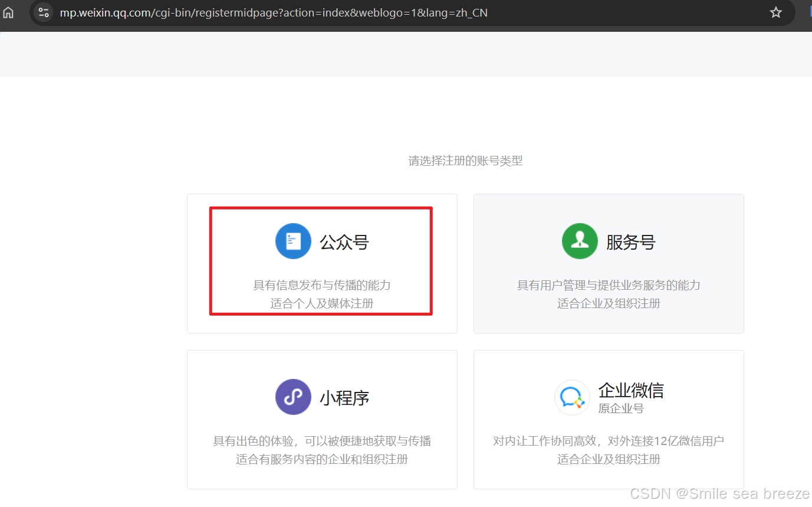Select the 公众号 account type title
The width and height of the screenshot is (812, 507).
344,242
